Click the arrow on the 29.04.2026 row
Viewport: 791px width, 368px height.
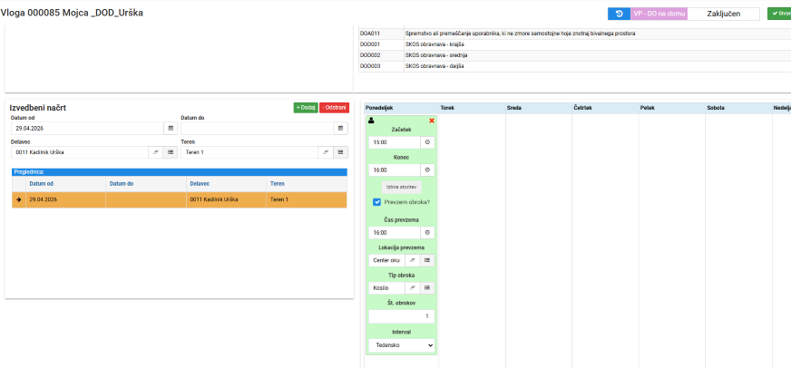[x=19, y=199]
